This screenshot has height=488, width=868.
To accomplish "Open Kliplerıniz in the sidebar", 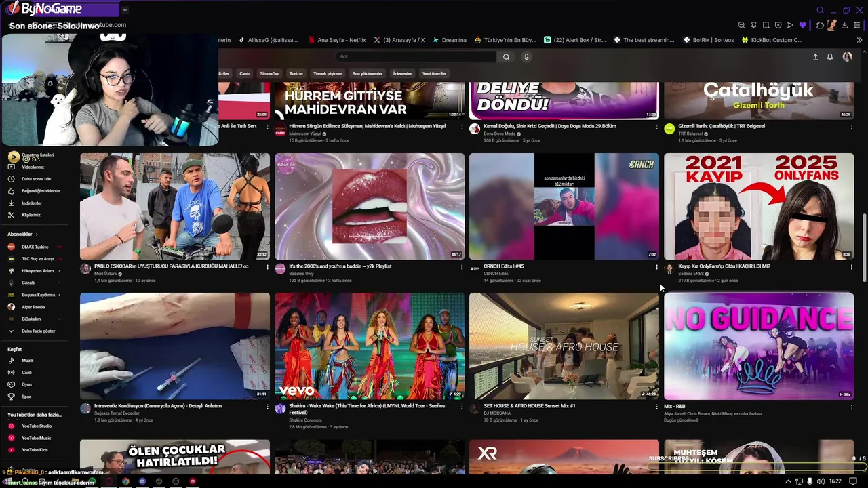I will tap(31, 215).
